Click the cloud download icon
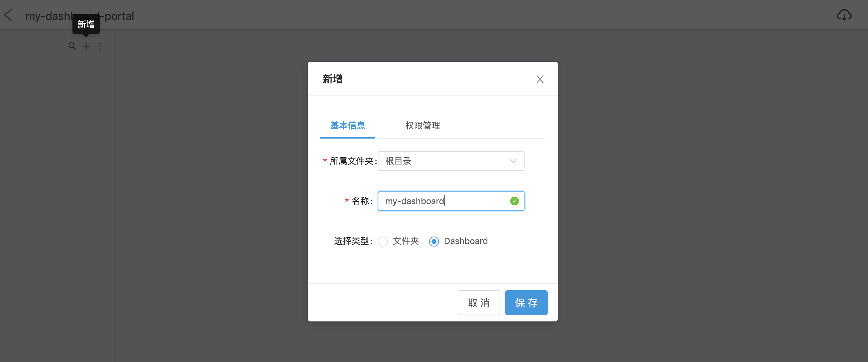Viewport: 868px width, 362px height. point(844,16)
